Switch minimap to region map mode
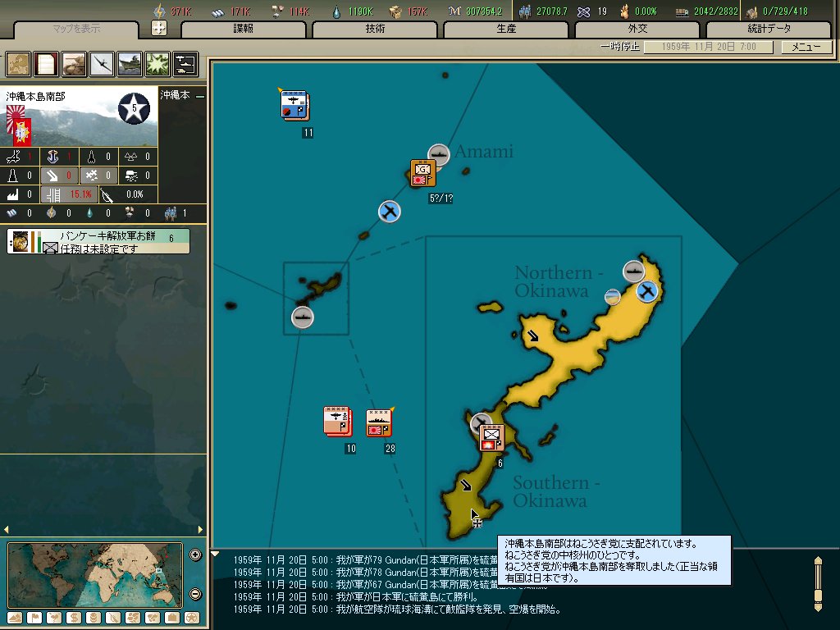This screenshot has height=630, width=840. [133, 618]
